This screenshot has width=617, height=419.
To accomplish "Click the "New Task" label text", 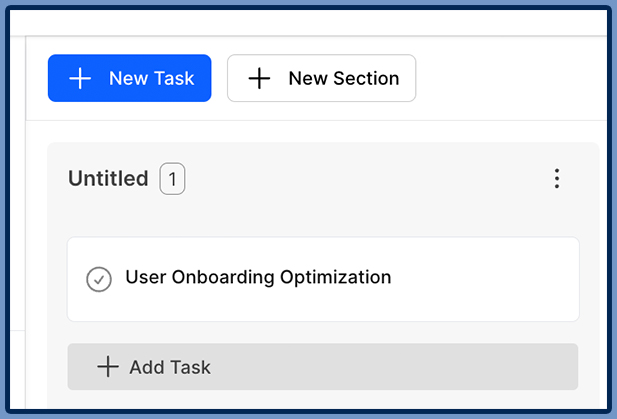I will (151, 78).
